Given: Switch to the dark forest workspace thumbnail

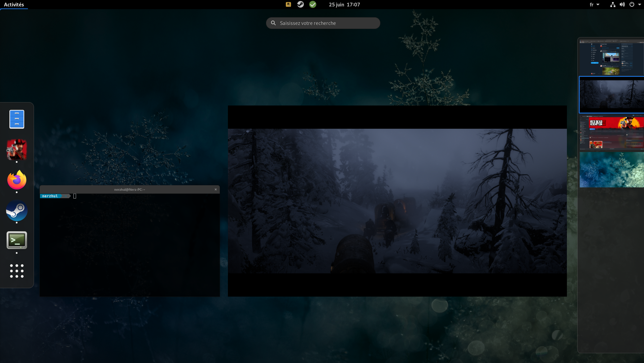Looking at the screenshot, I should pos(612,95).
